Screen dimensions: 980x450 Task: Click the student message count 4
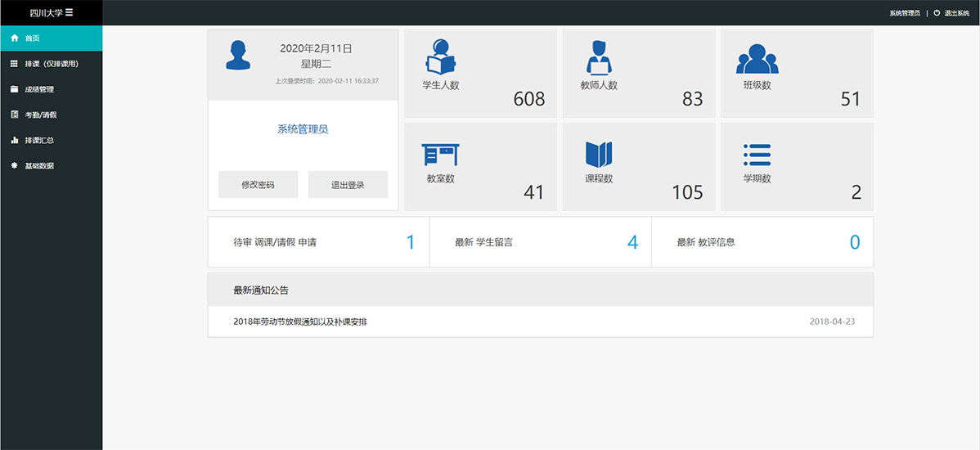click(632, 242)
